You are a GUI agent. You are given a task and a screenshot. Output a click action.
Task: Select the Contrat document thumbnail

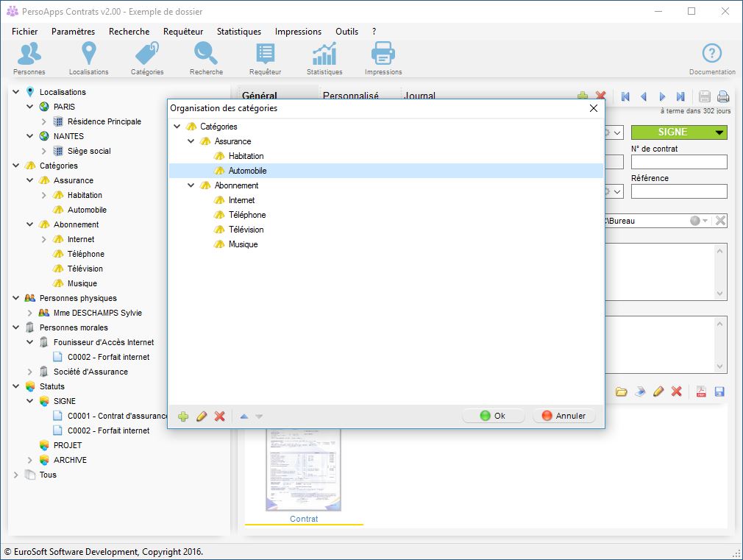point(304,471)
